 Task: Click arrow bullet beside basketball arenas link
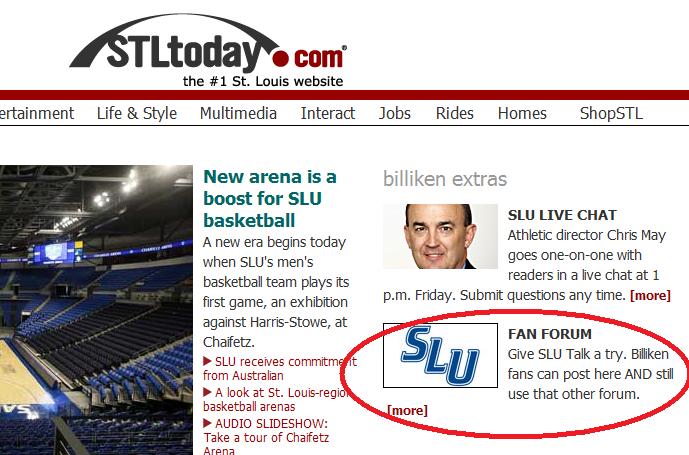point(207,392)
